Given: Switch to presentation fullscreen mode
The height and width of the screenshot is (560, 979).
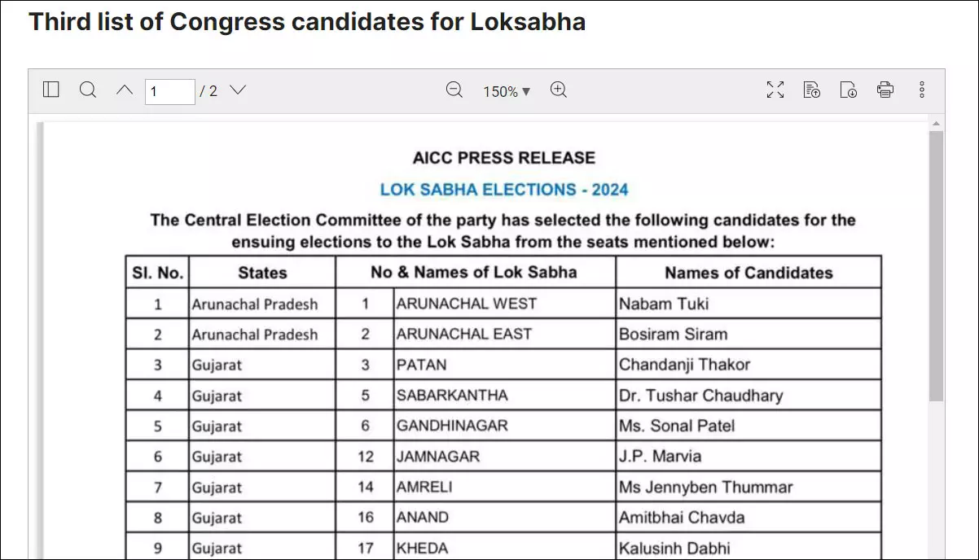Looking at the screenshot, I should click(x=775, y=90).
